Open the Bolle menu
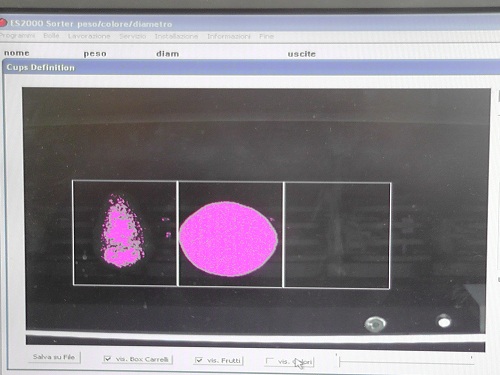500x375 pixels. point(51,36)
